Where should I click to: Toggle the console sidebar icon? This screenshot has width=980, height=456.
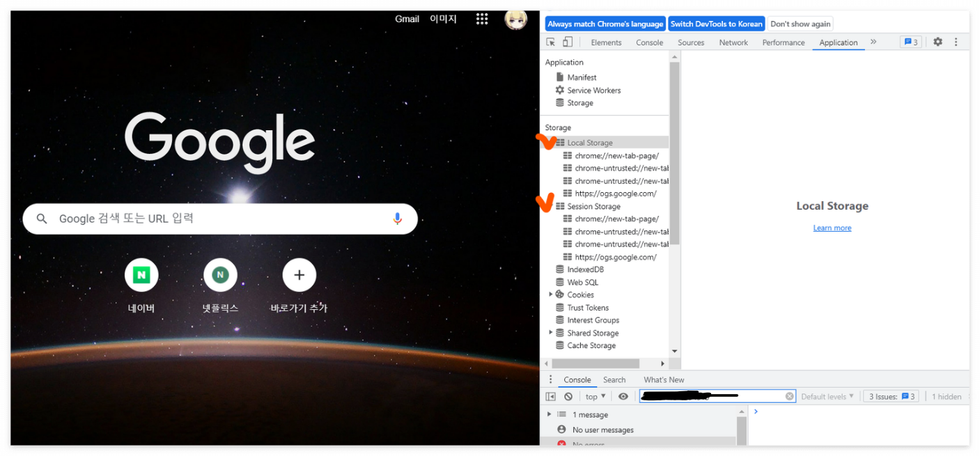point(550,396)
